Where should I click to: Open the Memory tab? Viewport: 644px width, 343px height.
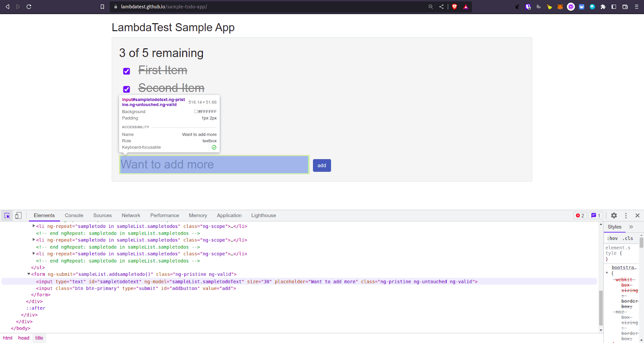click(x=198, y=216)
